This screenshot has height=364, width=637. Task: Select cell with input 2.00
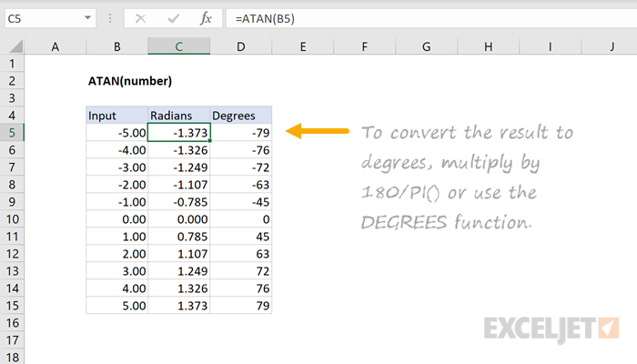point(117,254)
